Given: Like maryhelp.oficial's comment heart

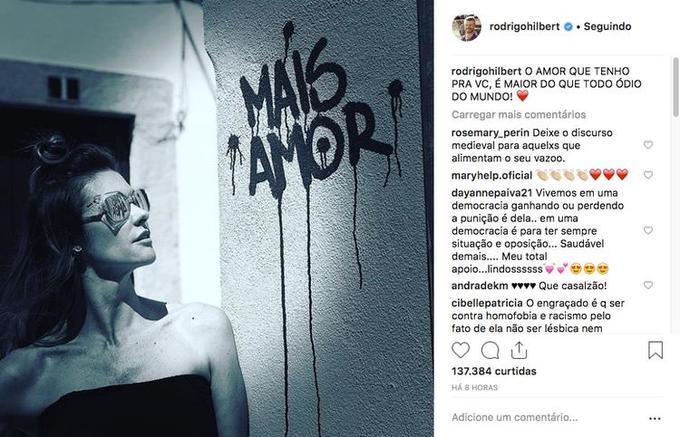Looking at the screenshot, I should [648, 175].
